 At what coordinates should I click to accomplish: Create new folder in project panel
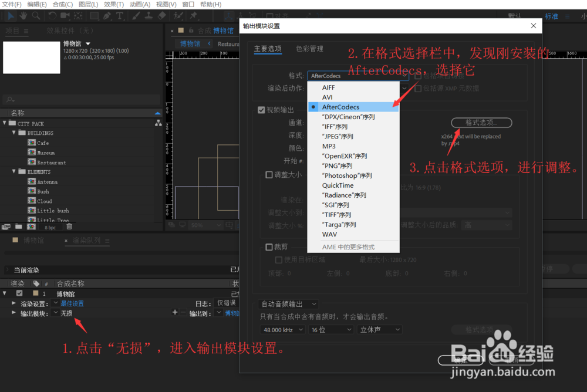coord(18,227)
